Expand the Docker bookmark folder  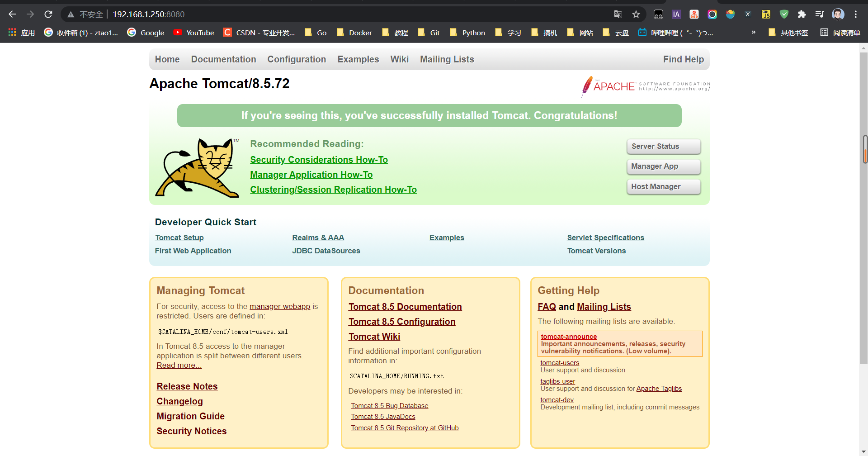coord(354,33)
